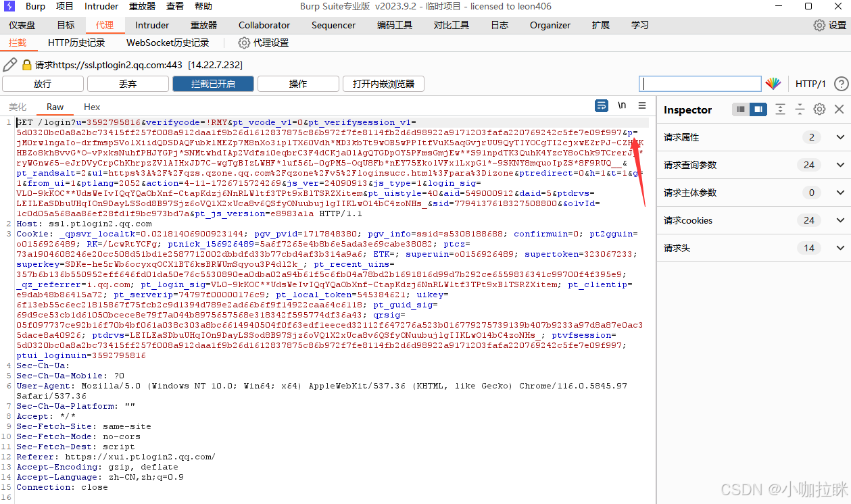Toggle word wrap in message editor

tap(601, 106)
